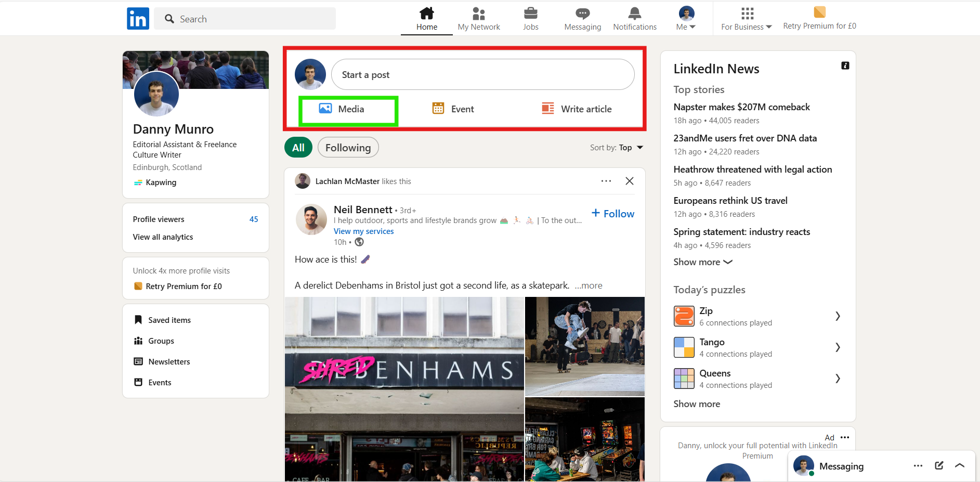Select the Jobs briefcase icon
The height and width of the screenshot is (482, 980).
point(530,13)
